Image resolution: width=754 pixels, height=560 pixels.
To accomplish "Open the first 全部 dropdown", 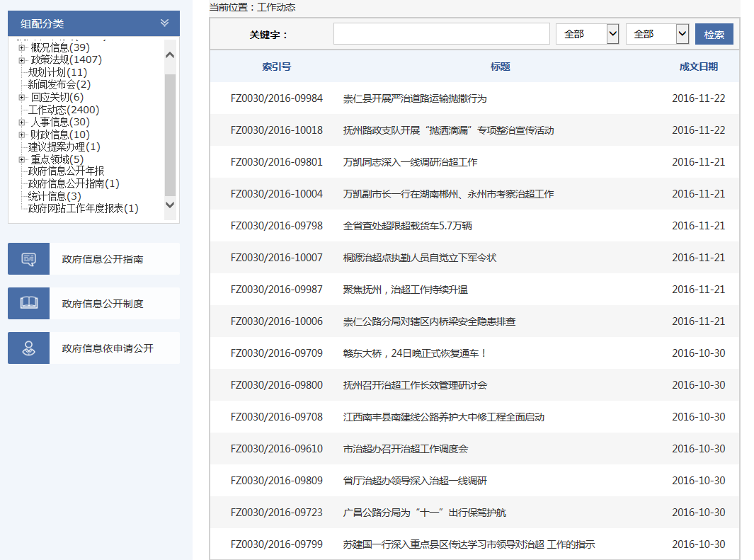I will [587, 34].
